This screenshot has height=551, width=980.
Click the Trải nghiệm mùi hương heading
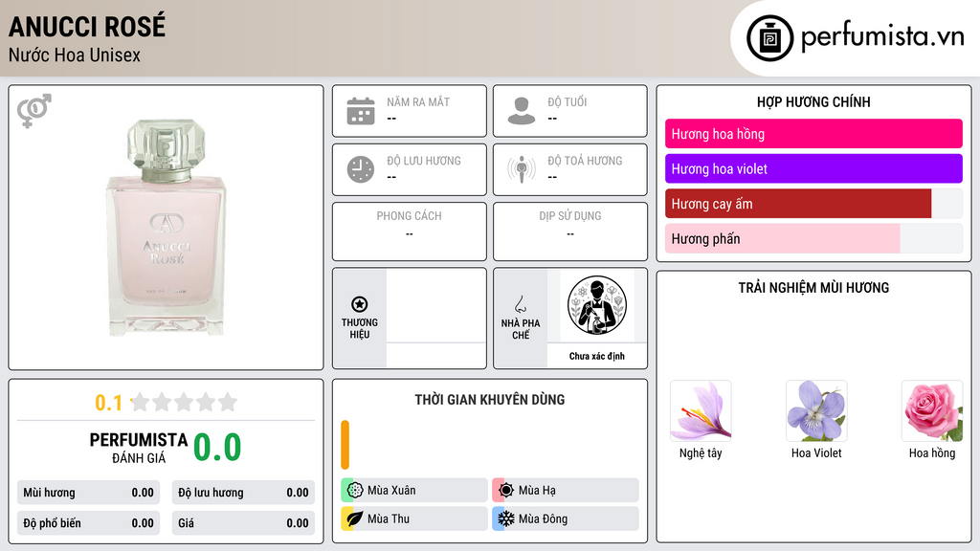click(x=813, y=287)
